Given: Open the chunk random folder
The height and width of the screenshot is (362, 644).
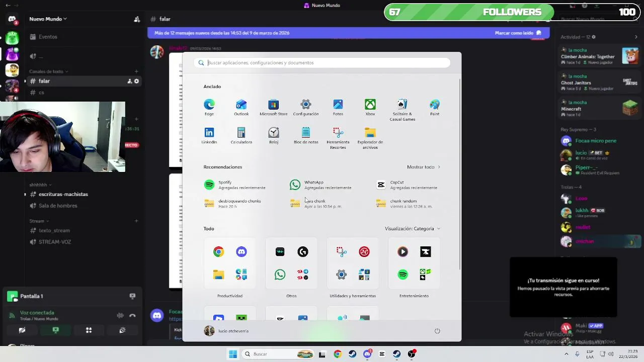Looking at the screenshot, I should 404,203.
